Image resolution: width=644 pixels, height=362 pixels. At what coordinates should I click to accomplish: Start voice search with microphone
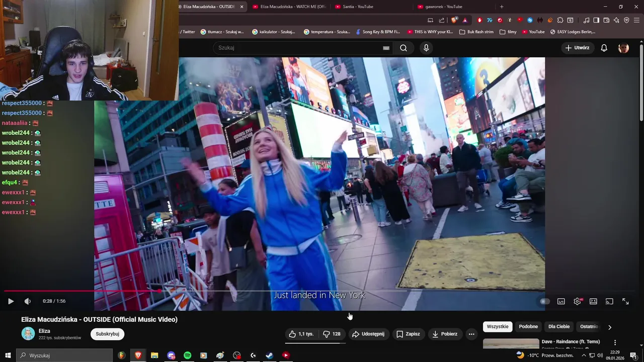[426, 48]
